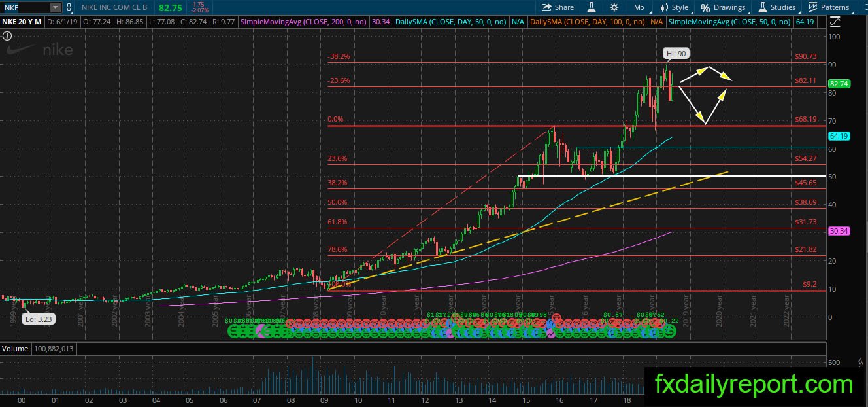Click the $82.11 Fibonacci level label
Viewport: 868px width, 407px height.
tap(806, 80)
